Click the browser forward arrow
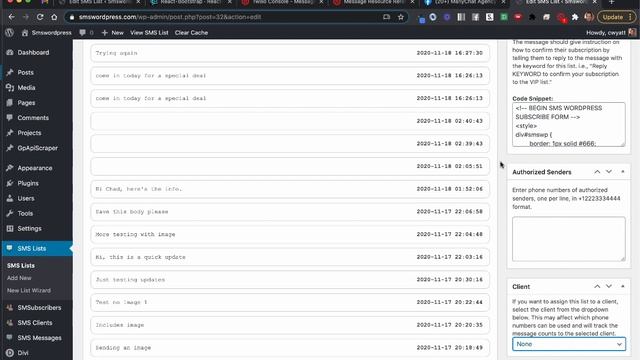640x360 pixels. pyautogui.click(x=26, y=17)
